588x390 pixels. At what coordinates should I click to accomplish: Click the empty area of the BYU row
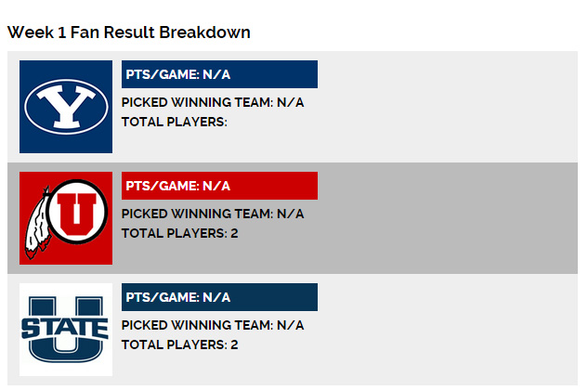(x=446, y=107)
